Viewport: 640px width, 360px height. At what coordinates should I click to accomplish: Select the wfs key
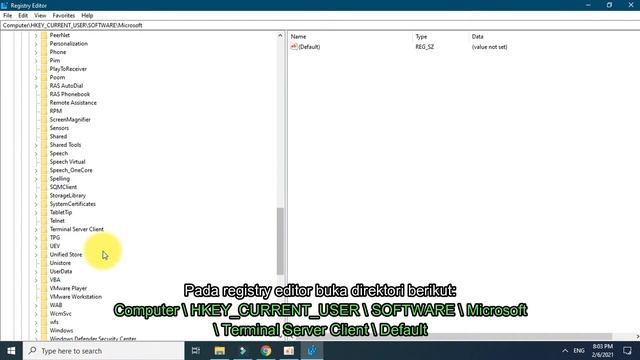click(x=54, y=322)
